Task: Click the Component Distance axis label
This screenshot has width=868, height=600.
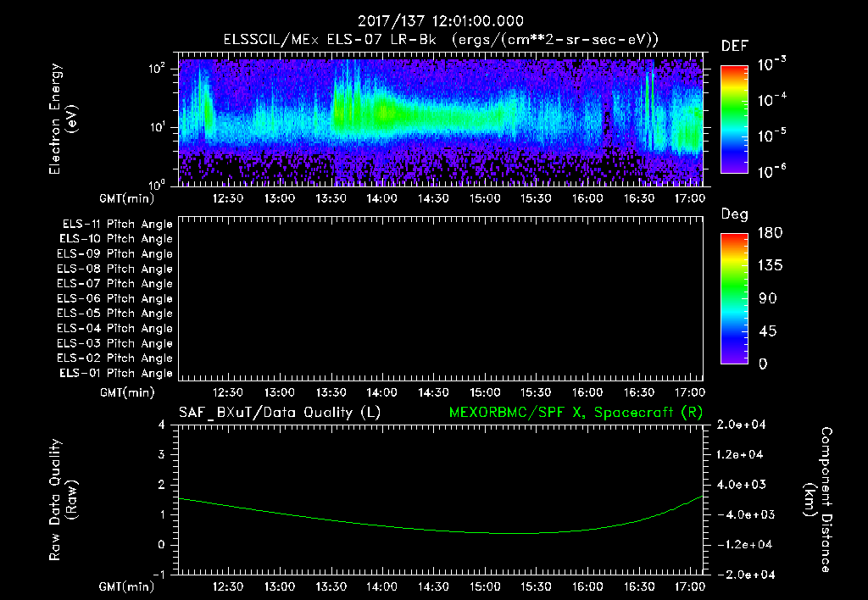Action: pyautogui.click(x=818, y=500)
